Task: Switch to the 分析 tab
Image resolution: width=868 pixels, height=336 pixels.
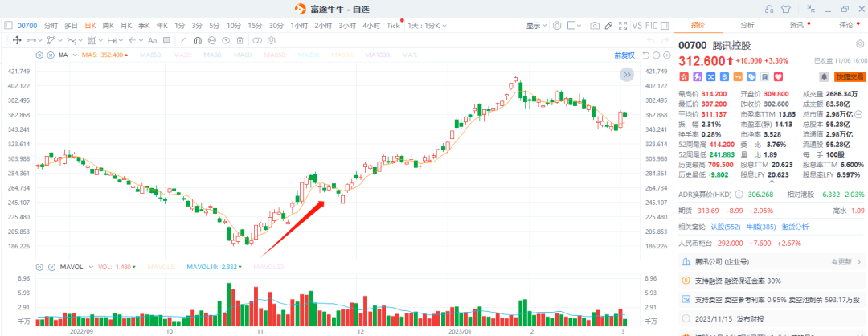Action: coord(747,26)
